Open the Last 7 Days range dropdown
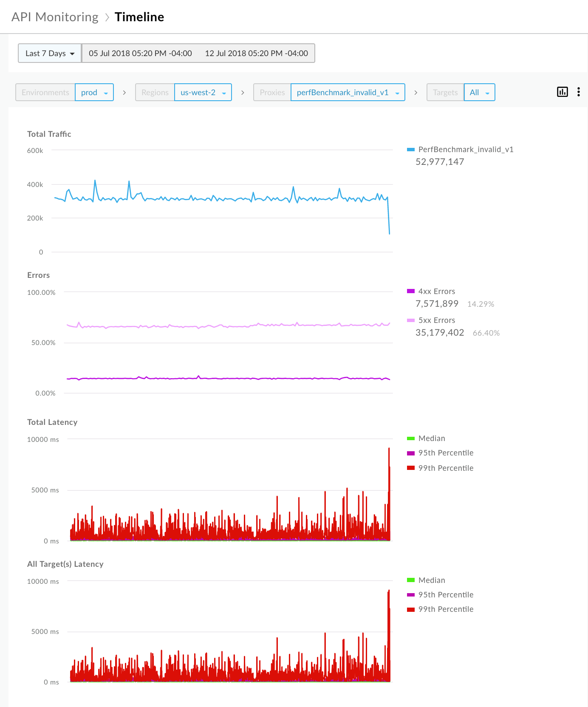This screenshot has width=588, height=707. point(50,53)
